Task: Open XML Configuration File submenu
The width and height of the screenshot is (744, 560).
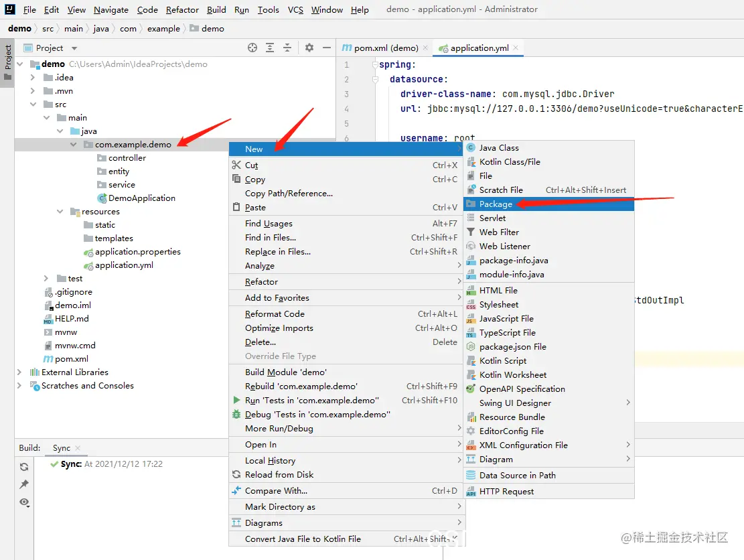Action: point(548,445)
